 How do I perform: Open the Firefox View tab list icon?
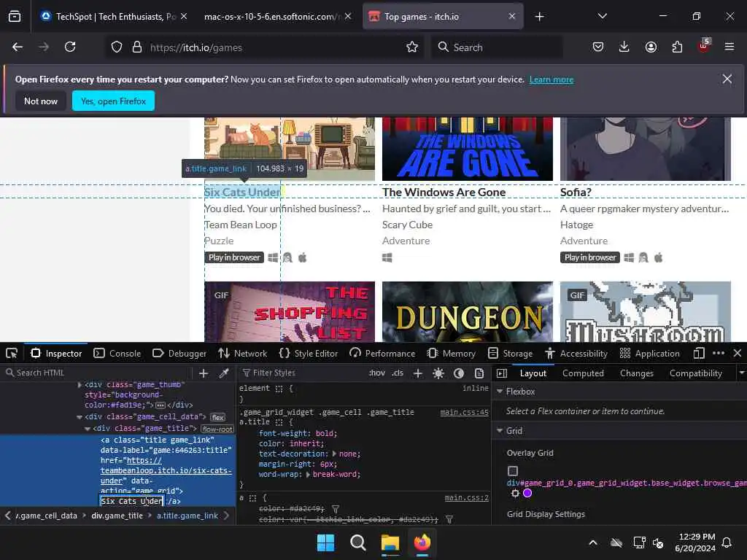click(x=15, y=17)
